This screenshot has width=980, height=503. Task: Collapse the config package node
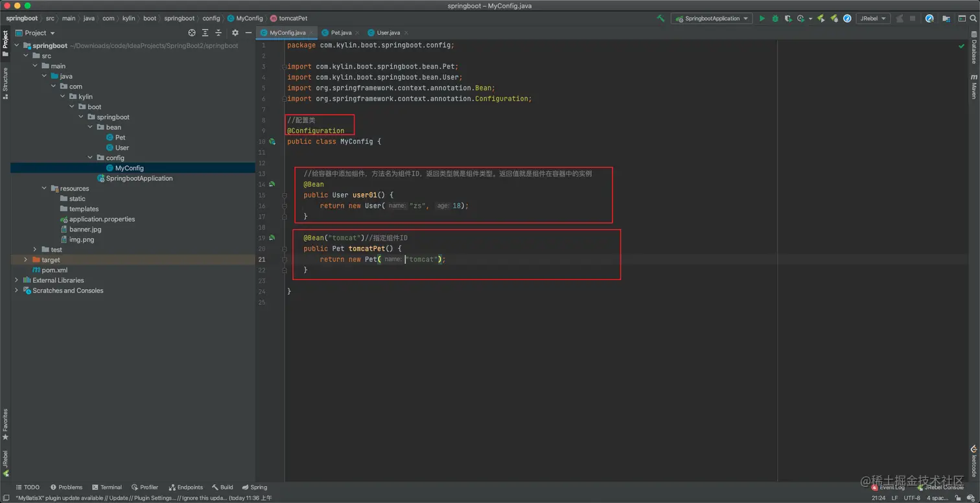tap(89, 158)
